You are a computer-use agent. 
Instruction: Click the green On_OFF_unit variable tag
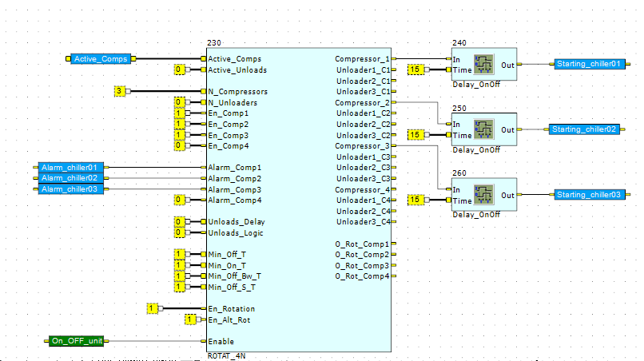click(77, 341)
